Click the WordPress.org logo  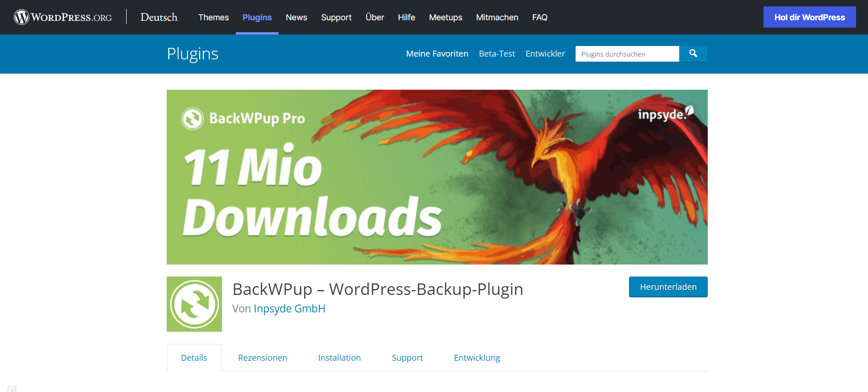(63, 17)
